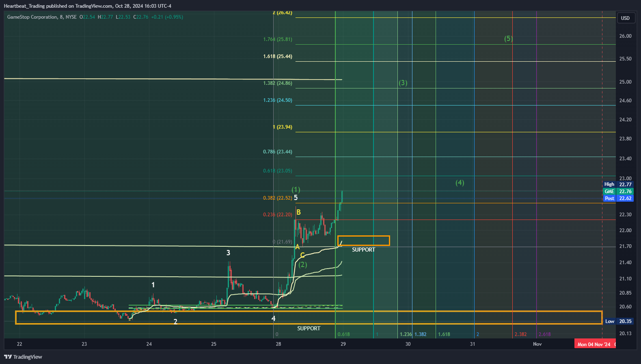Click the close value C22.76 in legend
This screenshot has height=364, width=641.
141,17
